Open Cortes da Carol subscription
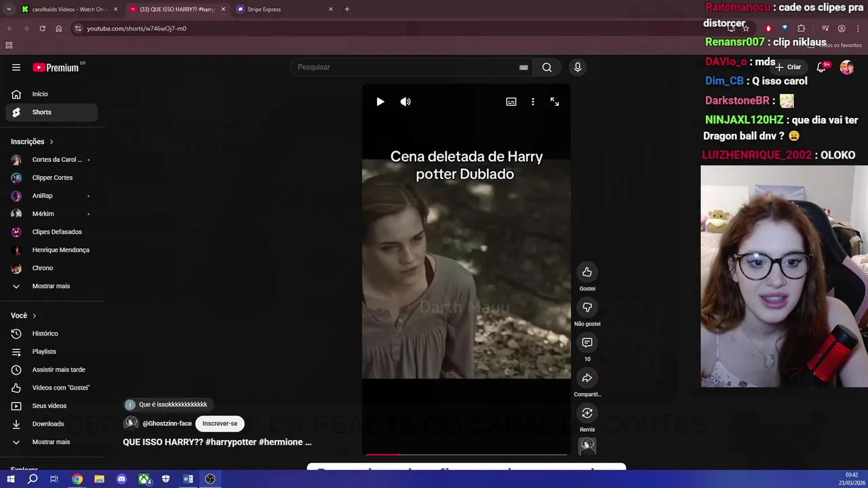This screenshot has height=488, width=868. point(52,159)
